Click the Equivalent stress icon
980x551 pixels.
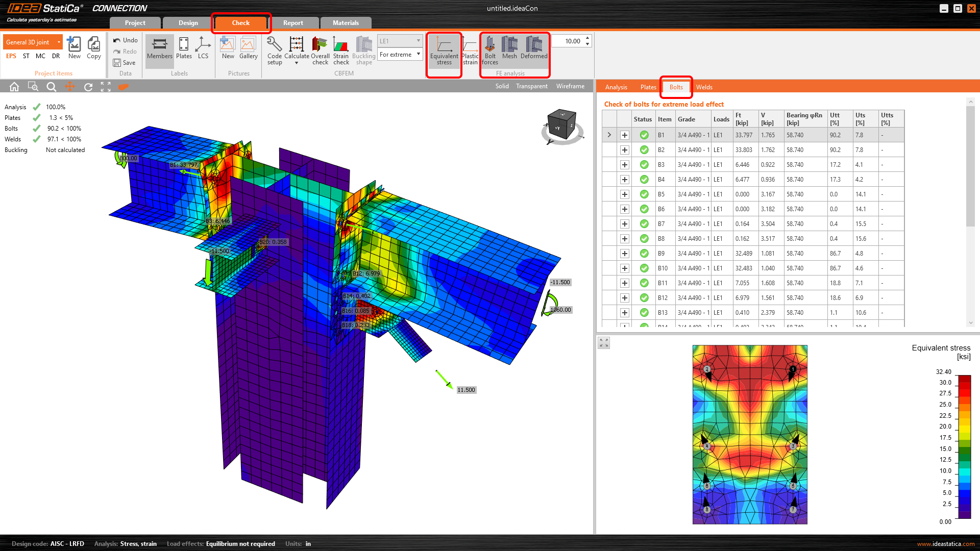444,51
